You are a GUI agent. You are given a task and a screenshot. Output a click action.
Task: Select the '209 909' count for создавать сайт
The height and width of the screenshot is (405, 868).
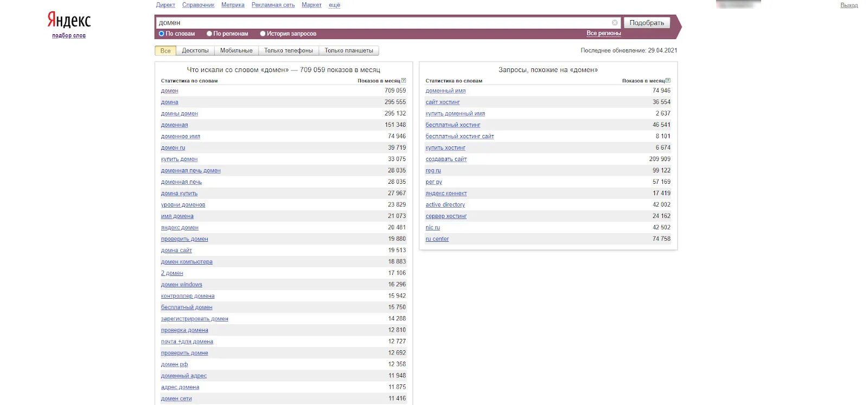(660, 159)
